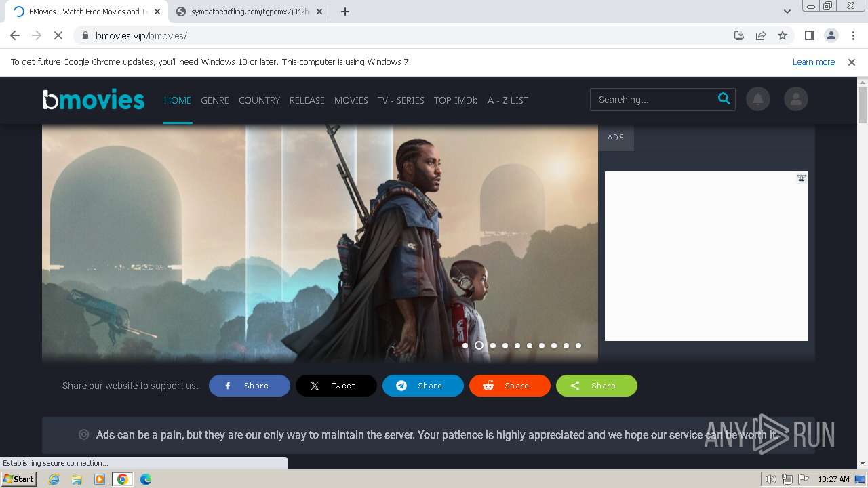Viewport: 868px width, 488px height.
Task: Select the third carousel slide dot
Action: click(493, 346)
